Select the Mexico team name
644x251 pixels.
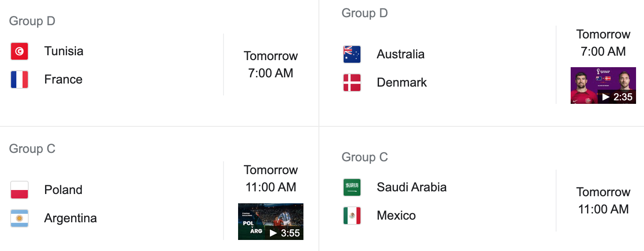click(396, 216)
